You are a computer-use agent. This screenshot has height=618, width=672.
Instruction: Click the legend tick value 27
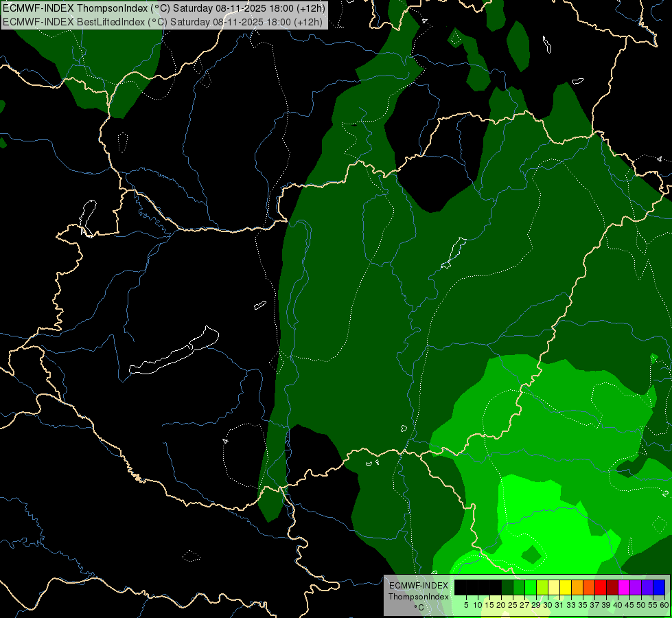pyautogui.click(x=524, y=605)
